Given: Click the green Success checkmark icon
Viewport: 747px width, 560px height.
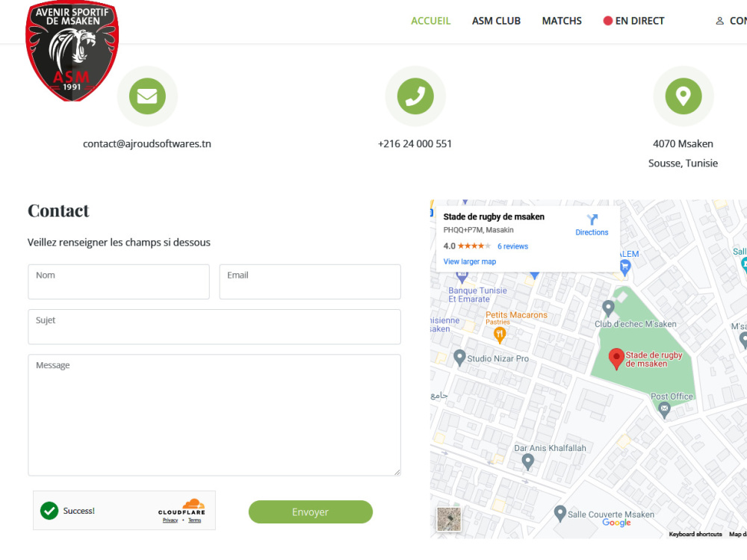Looking at the screenshot, I should pyautogui.click(x=49, y=511).
